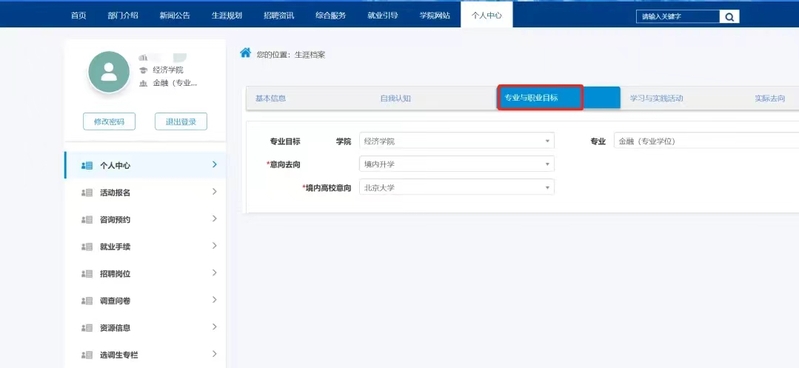Click the 就业手续 sidebar icon
The width and height of the screenshot is (799, 368).
coord(87,247)
